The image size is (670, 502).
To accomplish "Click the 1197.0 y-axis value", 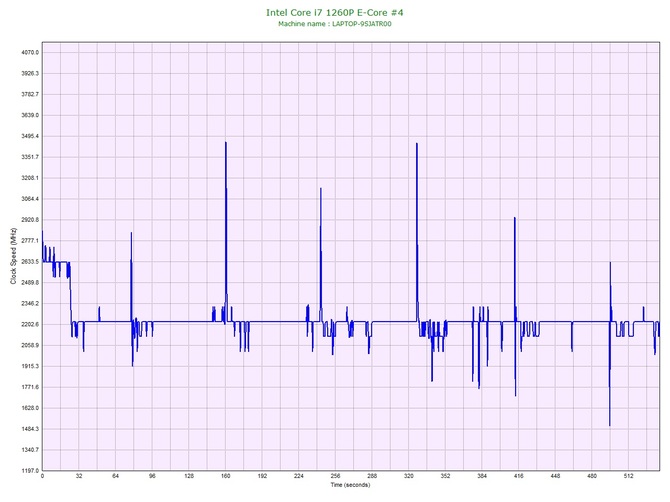I will click(x=30, y=471).
